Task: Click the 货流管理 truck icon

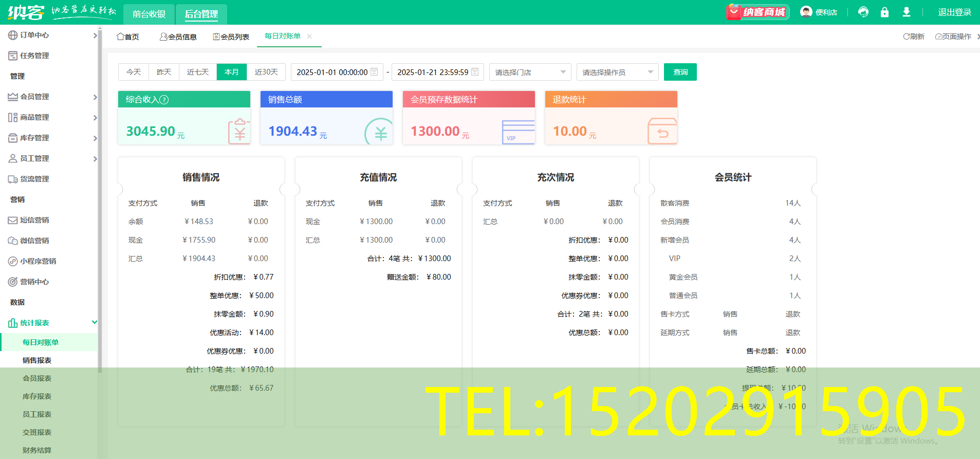Action: click(x=13, y=179)
